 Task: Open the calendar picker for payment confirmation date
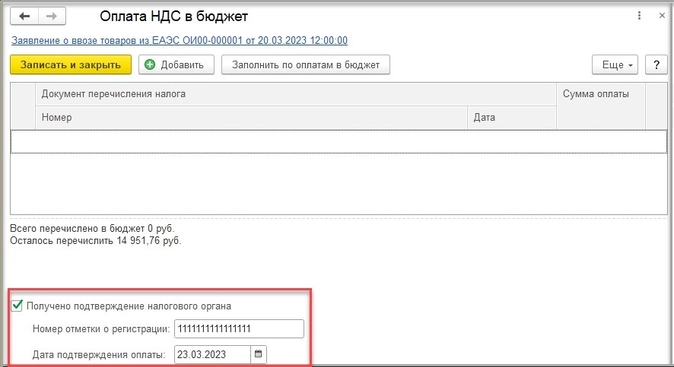258,354
